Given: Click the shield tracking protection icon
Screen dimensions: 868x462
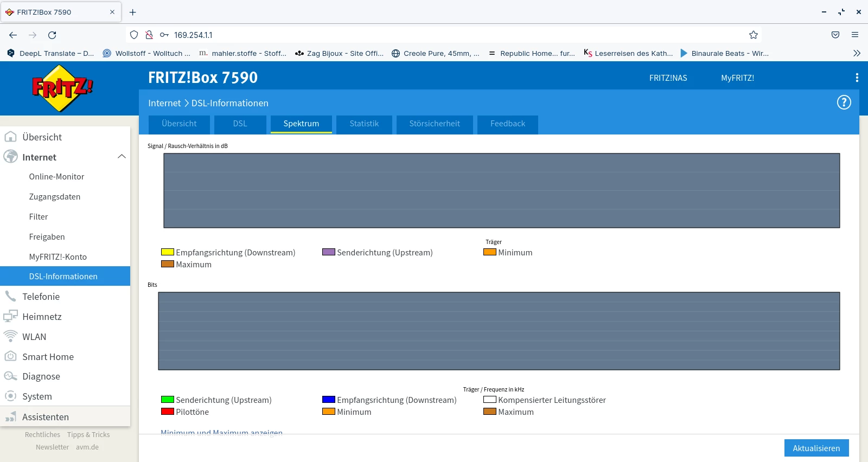Looking at the screenshot, I should point(134,35).
